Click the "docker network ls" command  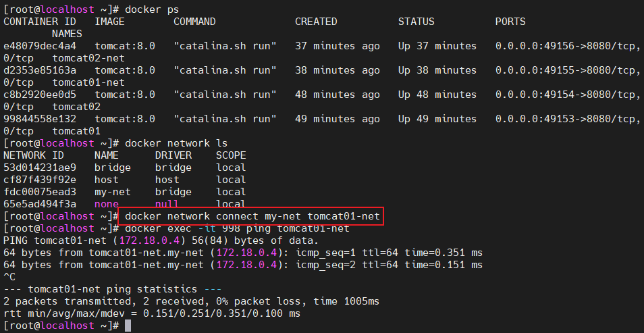click(x=176, y=143)
